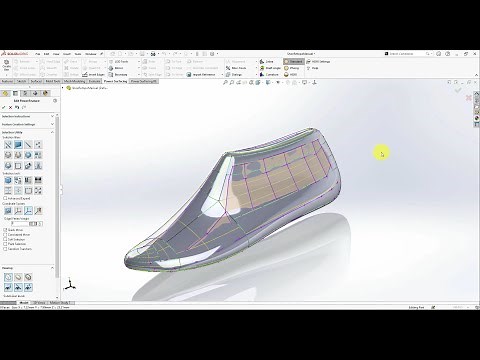Open HDRI Settings
Image resolution: width=480 pixels, height=360 pixels.
point(318,62)
